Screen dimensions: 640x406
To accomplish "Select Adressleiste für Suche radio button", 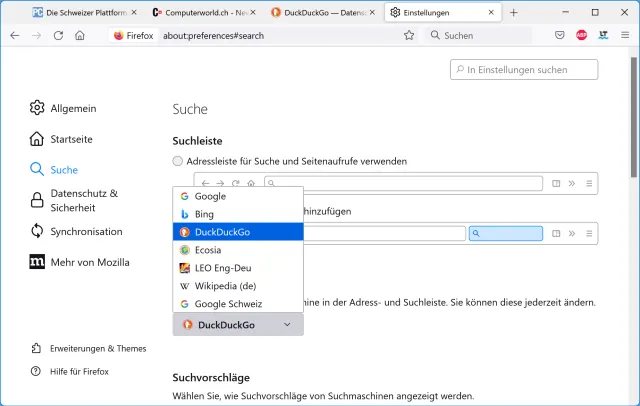I will (x=178, y=161).
